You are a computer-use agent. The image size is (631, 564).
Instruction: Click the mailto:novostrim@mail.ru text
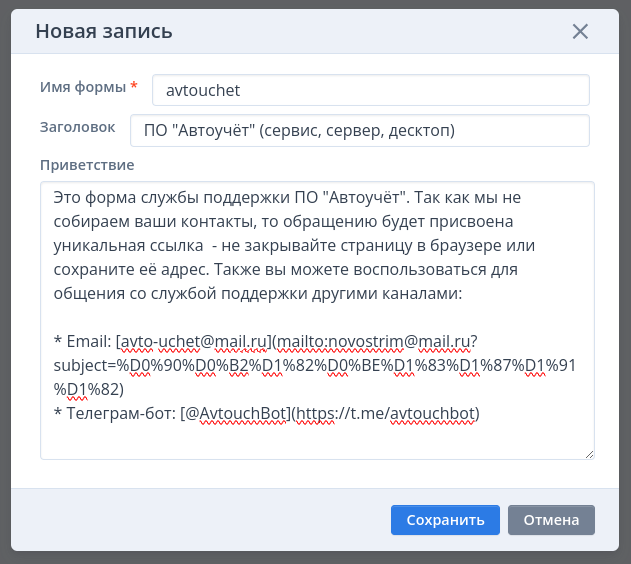(373, 342)
